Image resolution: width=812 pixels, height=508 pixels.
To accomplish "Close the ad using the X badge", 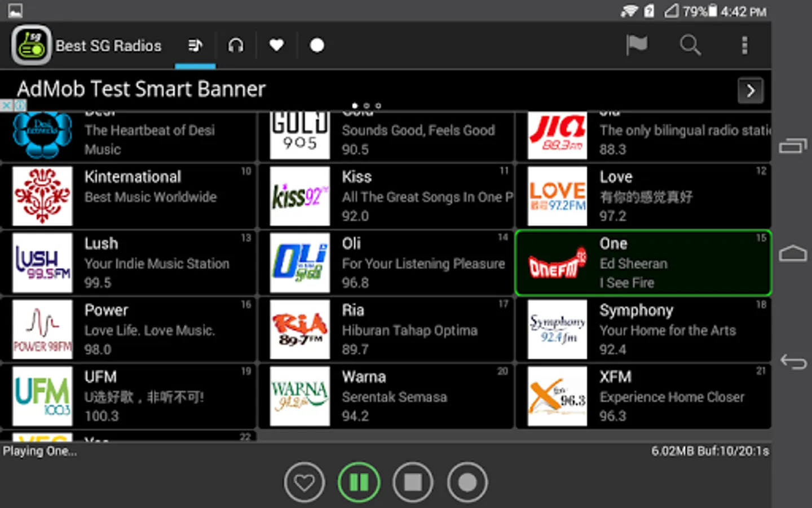I will (x=6, y=106).
